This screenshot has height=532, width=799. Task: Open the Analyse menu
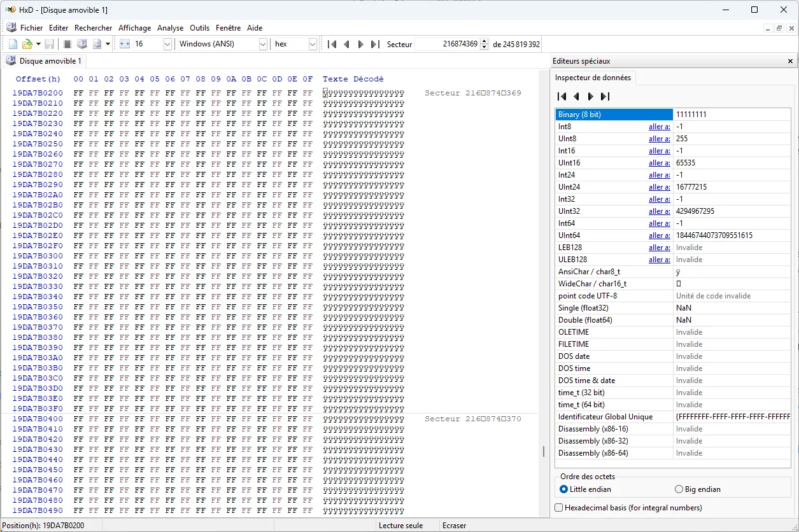click(x=170, y=28)
